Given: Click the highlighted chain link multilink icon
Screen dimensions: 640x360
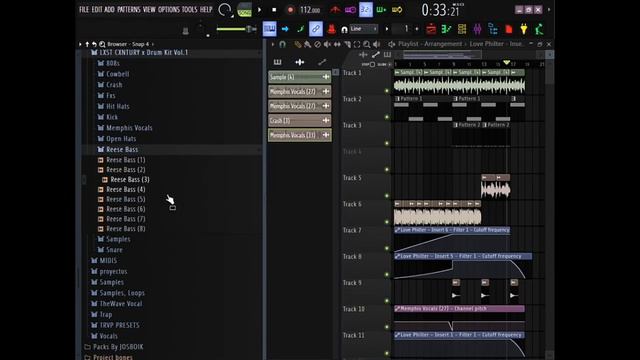Looking at the screenshot, I should (316, 29).
